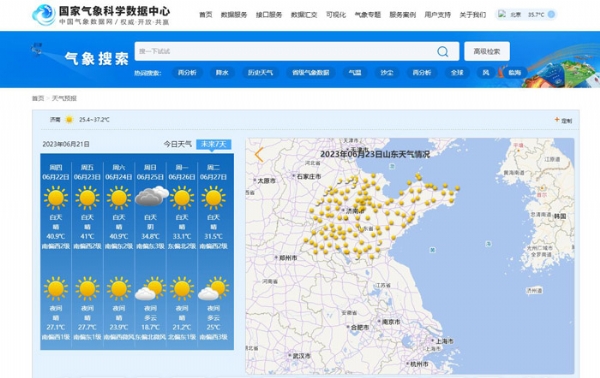Focus the 气象搜索 search input field
The width and height of the screenshot is (600, 378).
pos(285,51)
